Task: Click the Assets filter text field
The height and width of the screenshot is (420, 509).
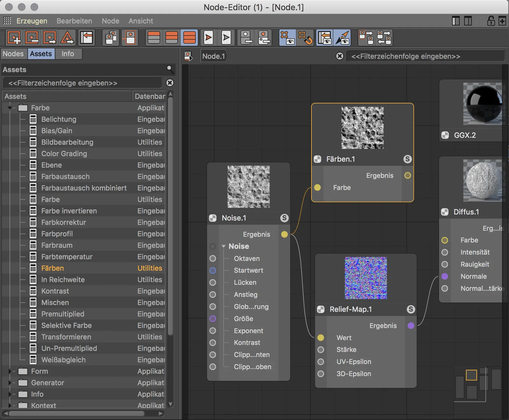Action: pyautogui.click(x=83, y=83)
